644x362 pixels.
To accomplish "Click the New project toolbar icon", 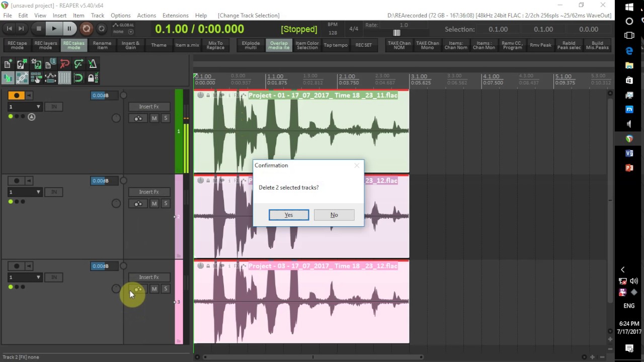I will (x=8, y=64).
